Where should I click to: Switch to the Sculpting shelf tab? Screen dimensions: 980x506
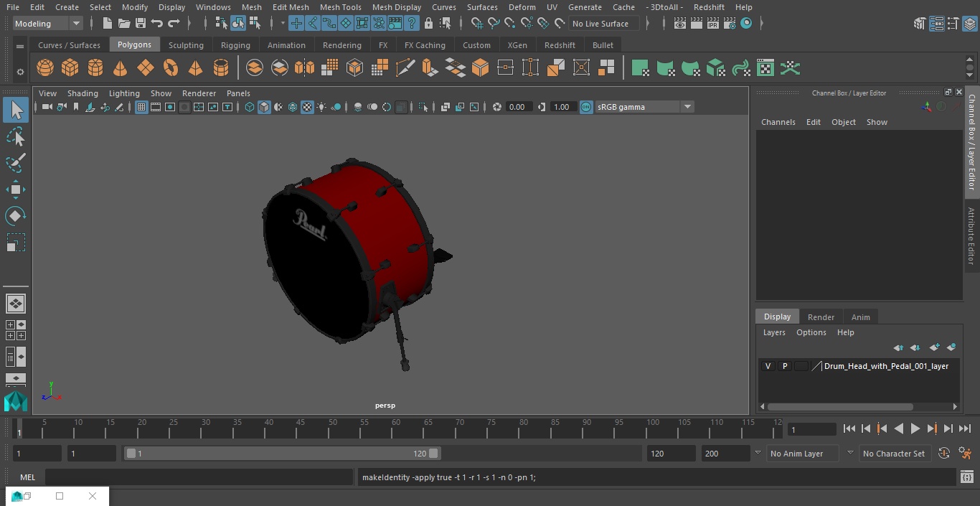186,45
